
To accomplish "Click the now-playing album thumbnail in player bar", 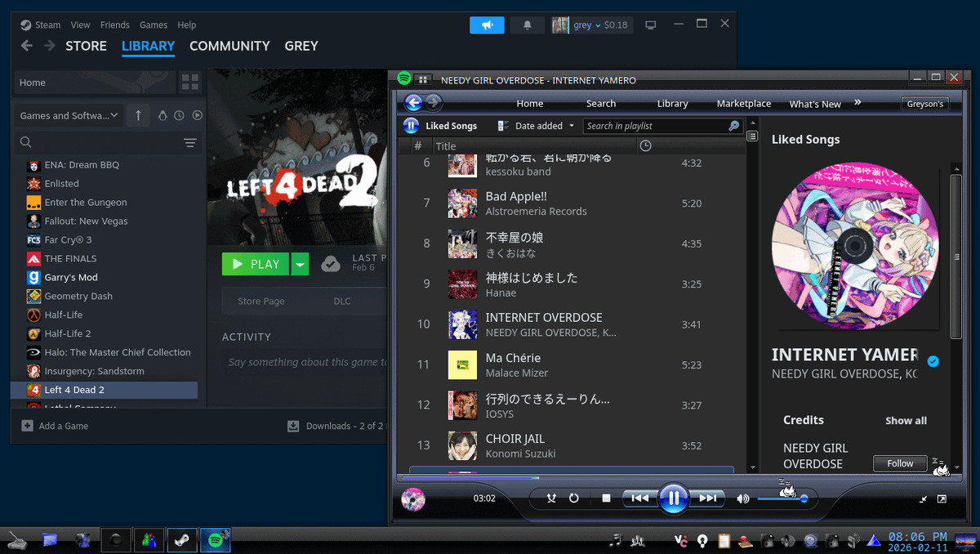I will [413, 498].
